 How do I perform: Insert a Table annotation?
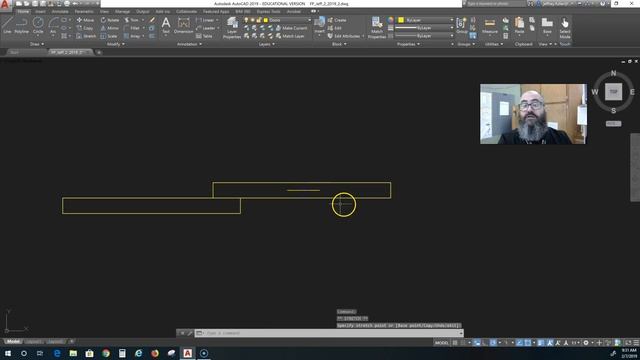[204, 36]
